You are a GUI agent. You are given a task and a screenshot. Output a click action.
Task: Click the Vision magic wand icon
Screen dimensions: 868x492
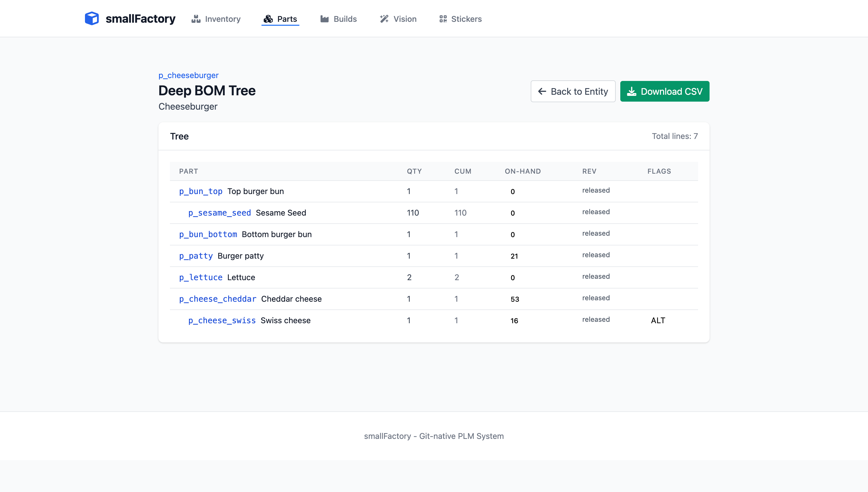(384, 19)
